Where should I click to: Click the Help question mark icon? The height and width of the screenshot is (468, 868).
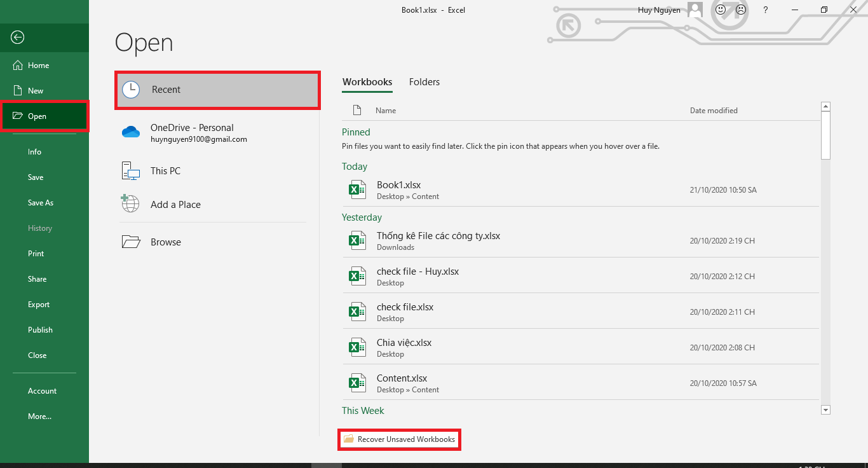tap(766, 10)
